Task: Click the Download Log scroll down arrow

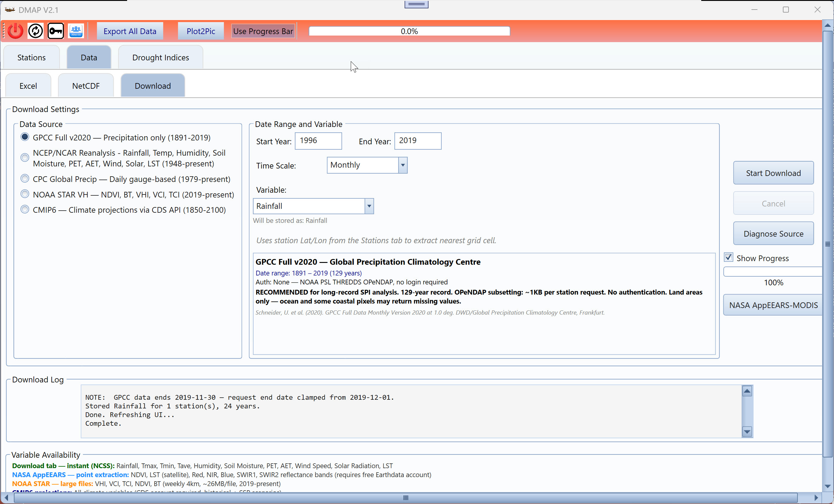Action: pyautogui.click(x=747, y=432)
